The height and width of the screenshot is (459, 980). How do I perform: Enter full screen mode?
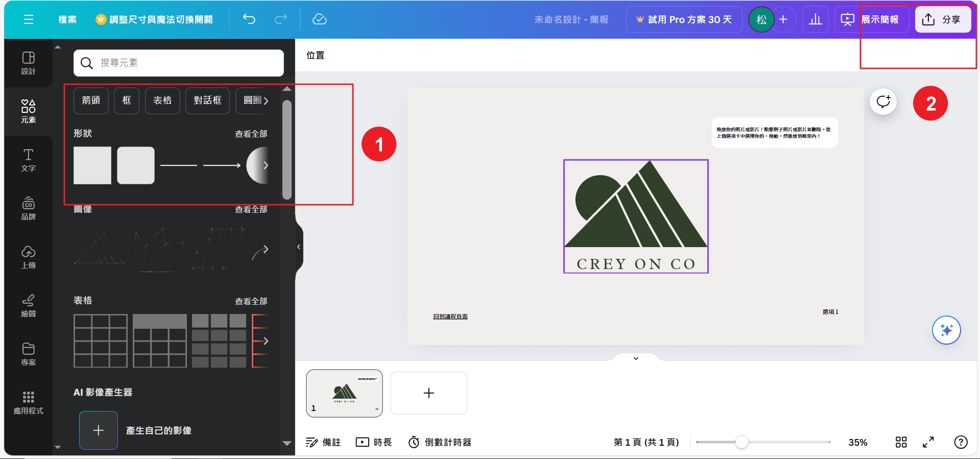928,442
